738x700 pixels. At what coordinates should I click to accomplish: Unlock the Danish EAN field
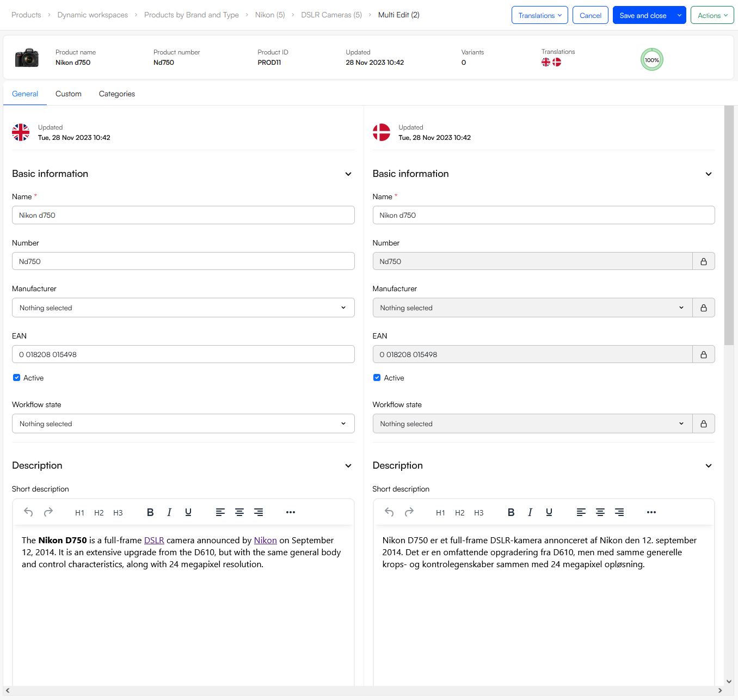704,354
